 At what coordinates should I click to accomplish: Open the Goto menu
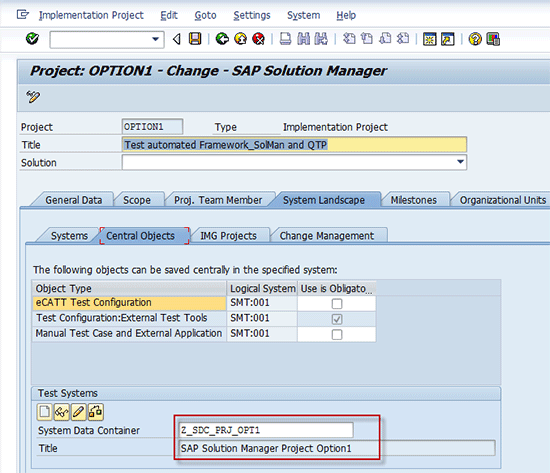206,15
